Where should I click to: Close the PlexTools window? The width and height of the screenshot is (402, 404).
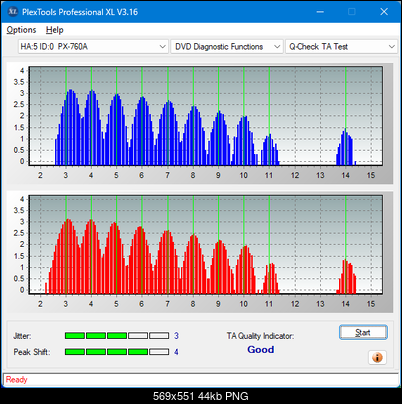click(x=384, y=12)
